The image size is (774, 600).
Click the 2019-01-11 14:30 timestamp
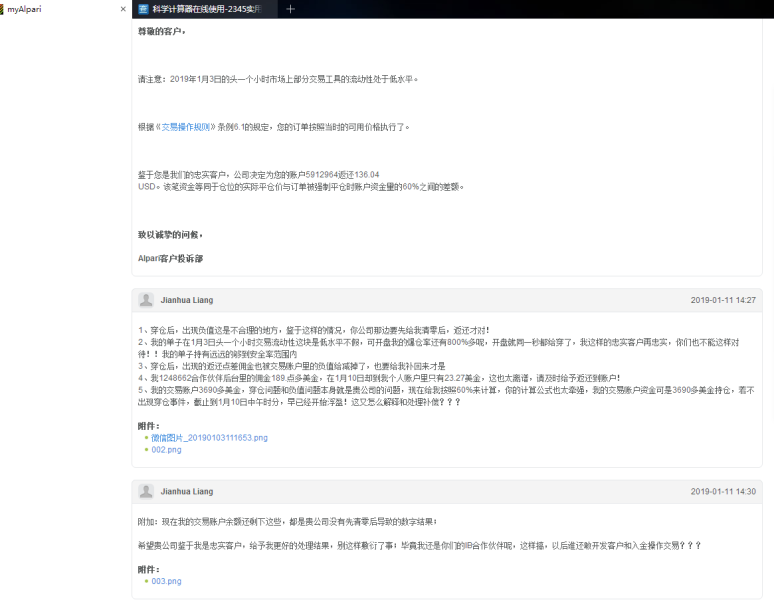(x=722, y=492)
